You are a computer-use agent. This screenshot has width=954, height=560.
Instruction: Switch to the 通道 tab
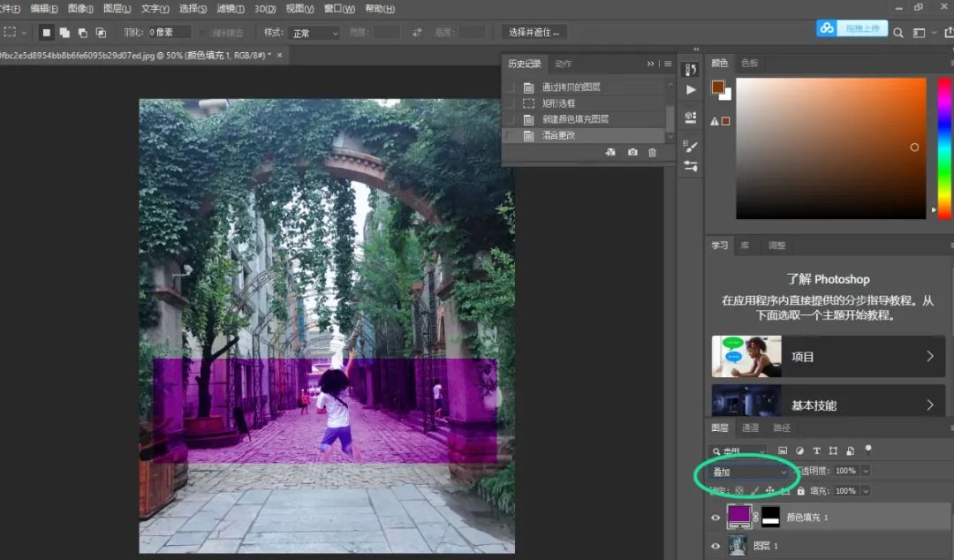click(x=750, y=428)
